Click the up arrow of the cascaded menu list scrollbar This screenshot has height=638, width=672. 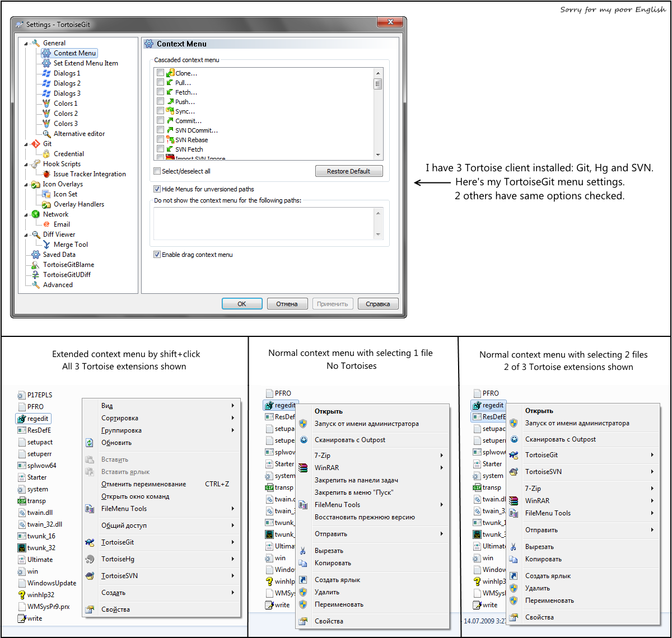click(378, 73)
